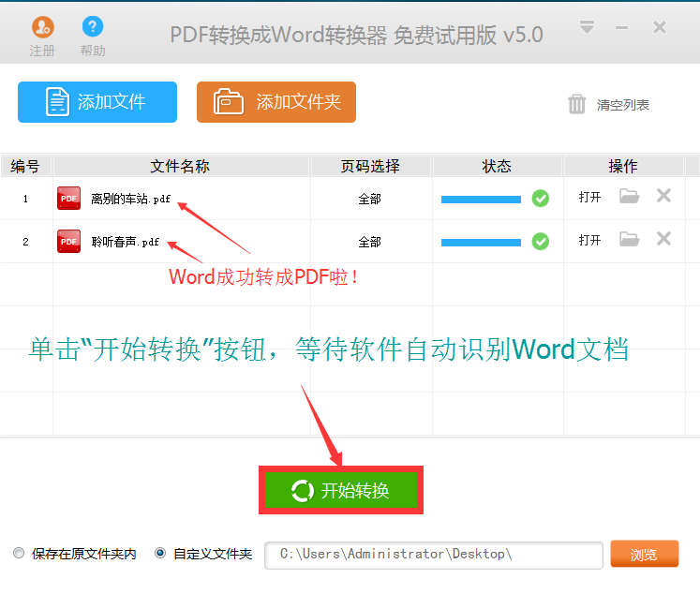Click the 浏览 browse button
This screenshot has width=700, height=594.
pyautogui.click(x=644, y=554)
